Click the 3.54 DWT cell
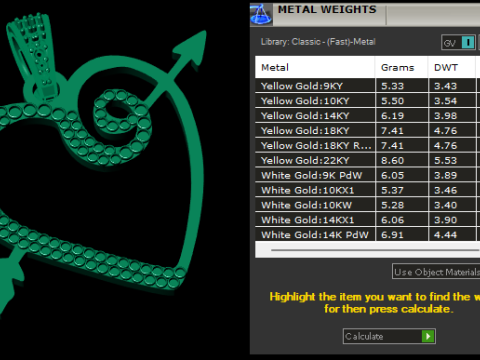 (x=452, y=101)
